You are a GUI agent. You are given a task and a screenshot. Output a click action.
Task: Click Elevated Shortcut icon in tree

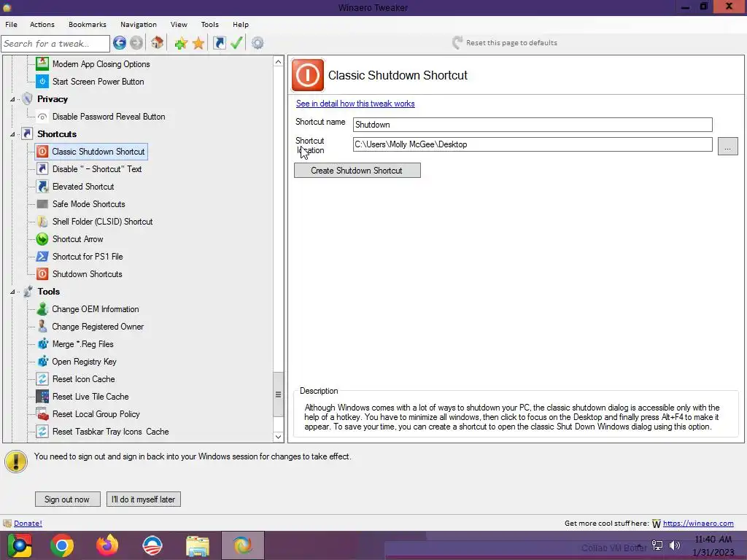(42, 187)
